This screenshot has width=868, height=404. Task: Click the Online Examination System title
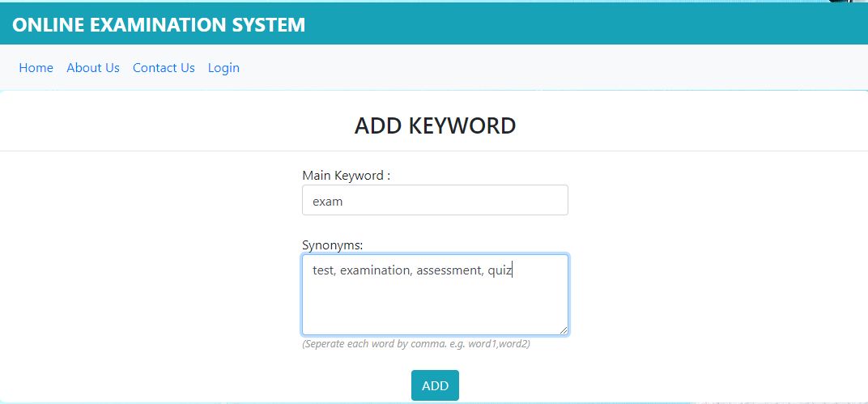159,25
